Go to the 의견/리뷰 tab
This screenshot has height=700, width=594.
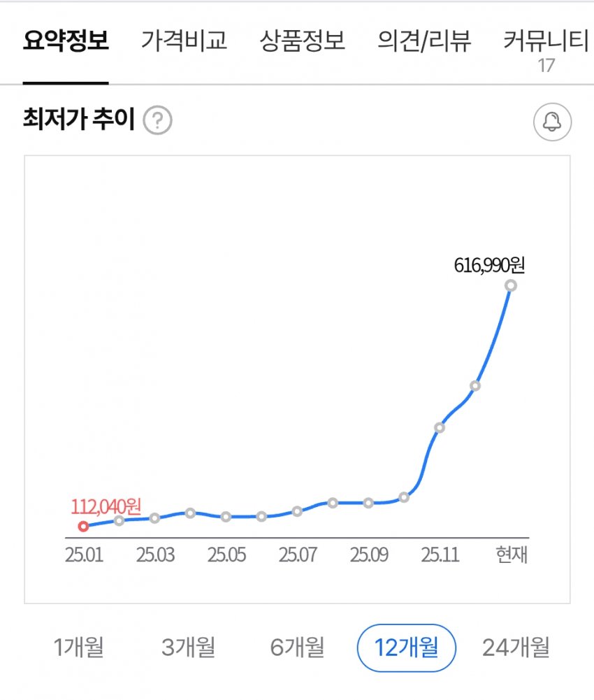click(x=423, y=42)
